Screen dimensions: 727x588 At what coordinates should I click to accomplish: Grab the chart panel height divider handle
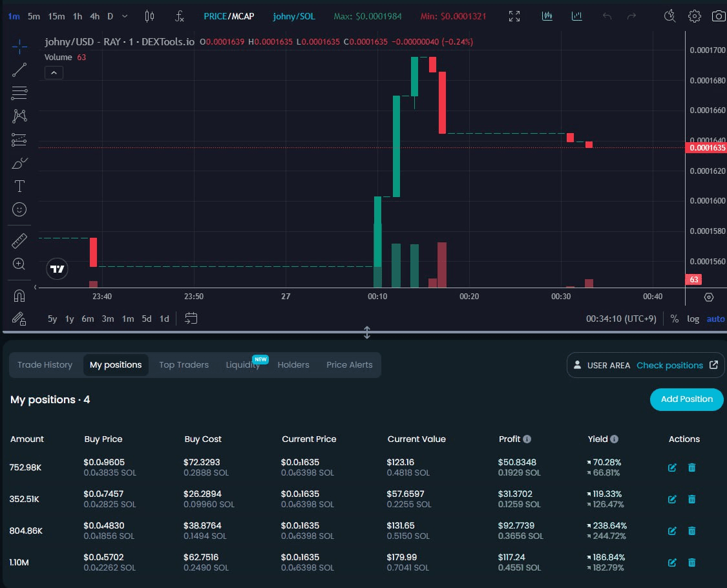click(x=367, y=333)
